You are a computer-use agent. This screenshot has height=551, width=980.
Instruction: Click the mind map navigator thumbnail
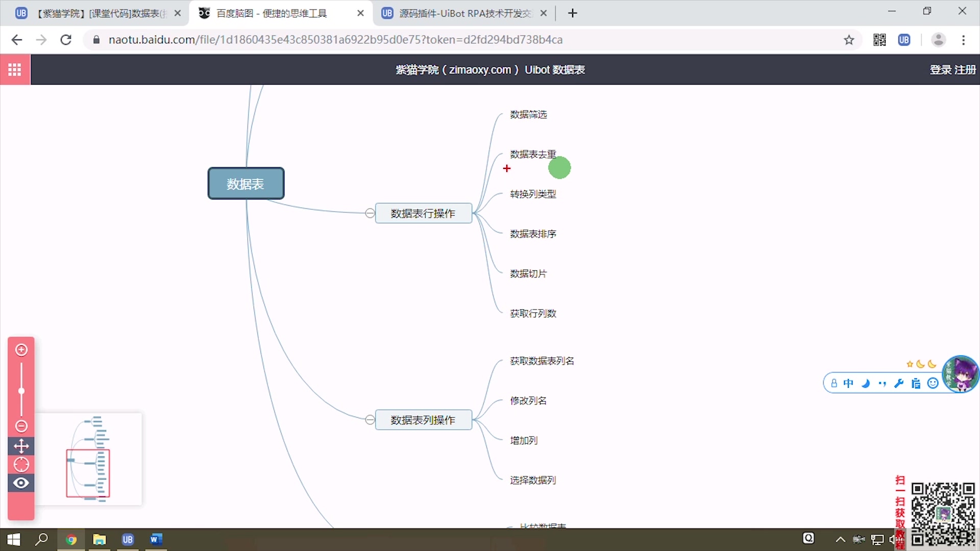[x=89, y=459]
